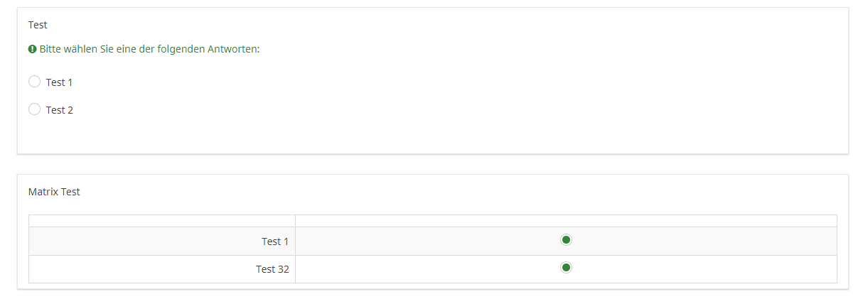Click the "Test 32" matrix row label
This screenshot has height=304, width=868.
click(x=272, y=269)
